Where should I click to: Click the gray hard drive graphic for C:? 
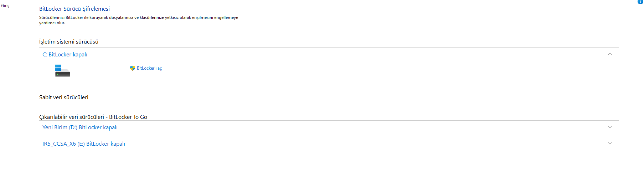63,74
